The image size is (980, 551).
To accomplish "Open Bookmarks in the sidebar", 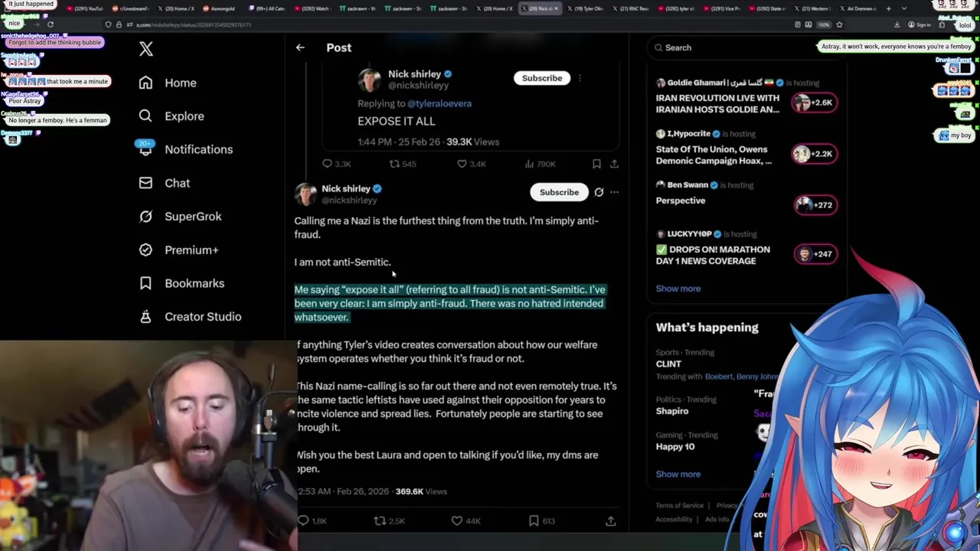I will (x=181, y=283).
